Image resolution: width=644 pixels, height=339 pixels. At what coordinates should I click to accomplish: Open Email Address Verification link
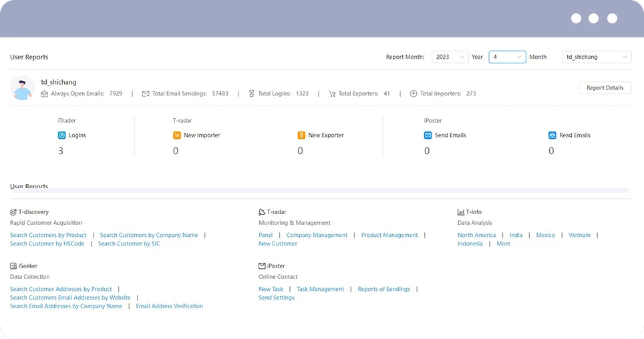point(169,306)
